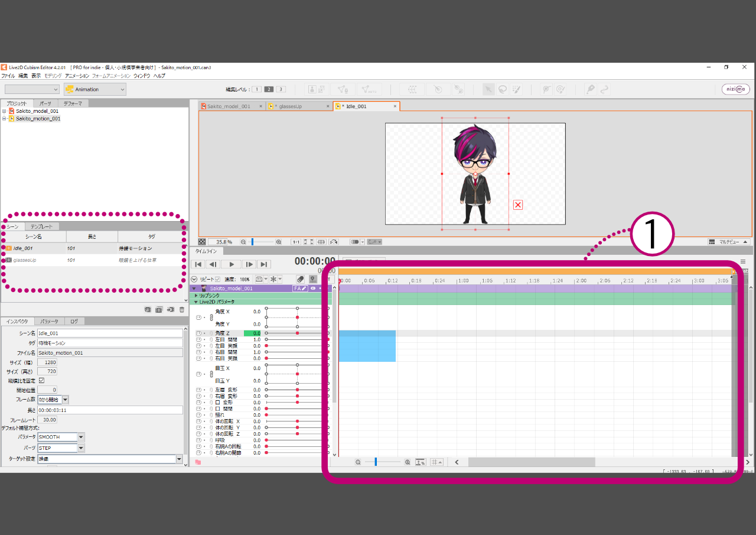
Task: Expand the Sakito_model_001 tree node
Action: pos(4,111)
